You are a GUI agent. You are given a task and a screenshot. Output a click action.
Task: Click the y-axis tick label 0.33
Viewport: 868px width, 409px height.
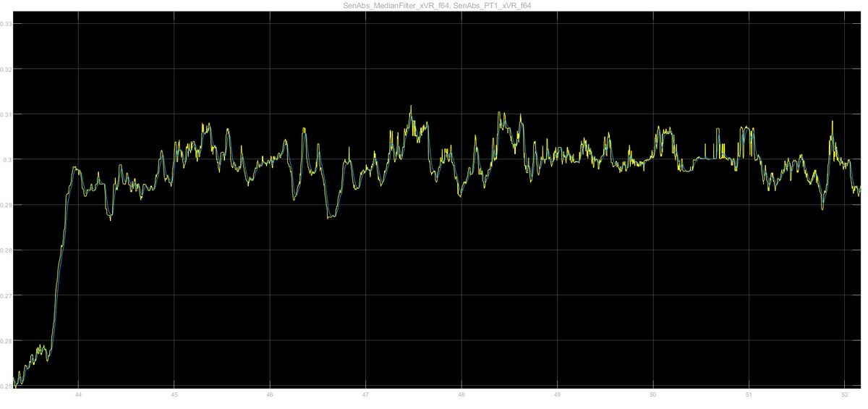coord(7,24)
